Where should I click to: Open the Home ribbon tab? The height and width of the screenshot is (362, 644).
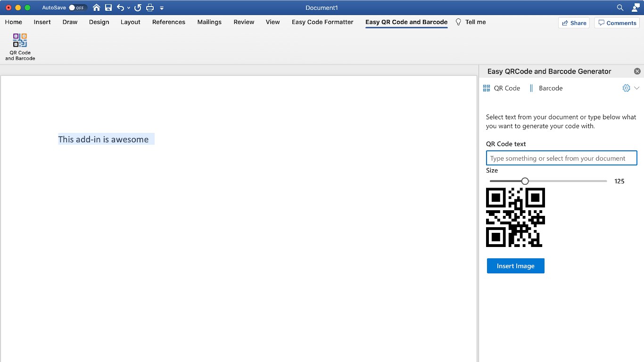14,22
